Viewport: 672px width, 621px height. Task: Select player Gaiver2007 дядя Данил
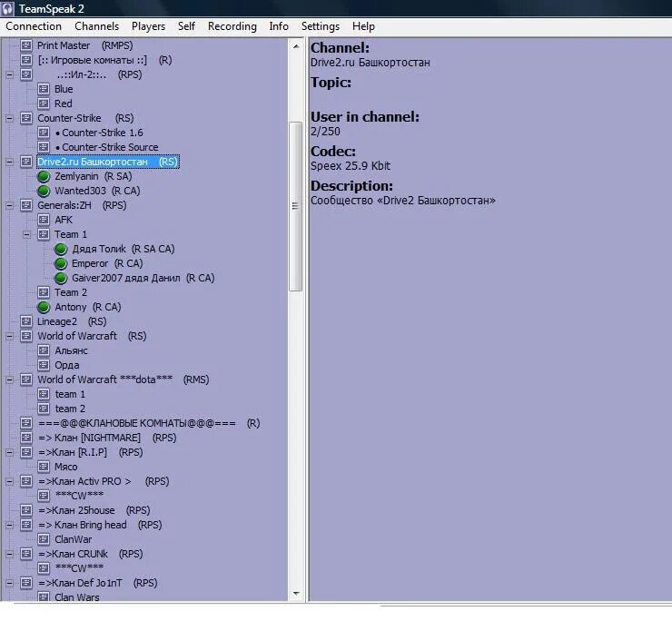(143, 278)
